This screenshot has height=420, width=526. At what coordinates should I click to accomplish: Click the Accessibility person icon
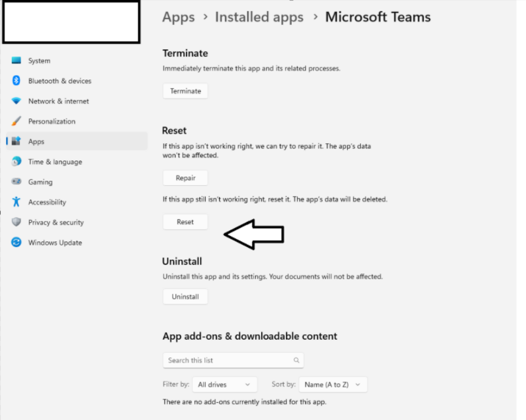tap(16, 202)
